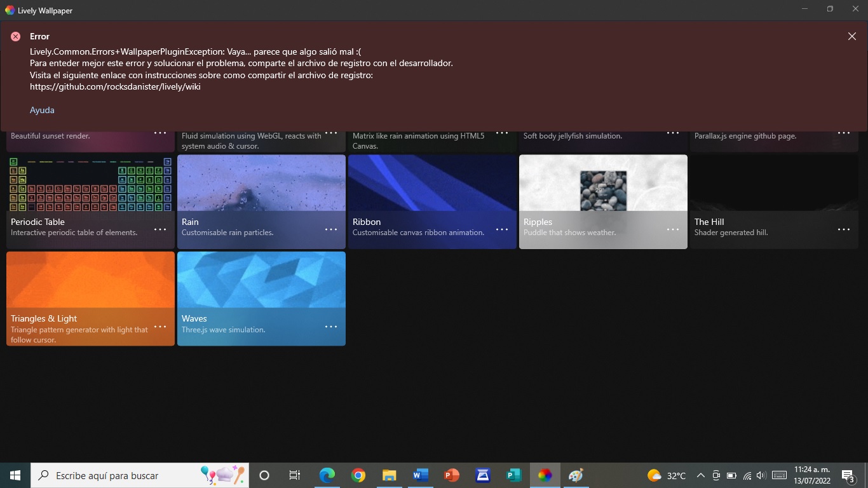Image resolution: width=868 pixels, height=488 pixels.
Task: Open options for Triangles & Light wallpaper
Action: pyautogui.click(x=159, y=326)
